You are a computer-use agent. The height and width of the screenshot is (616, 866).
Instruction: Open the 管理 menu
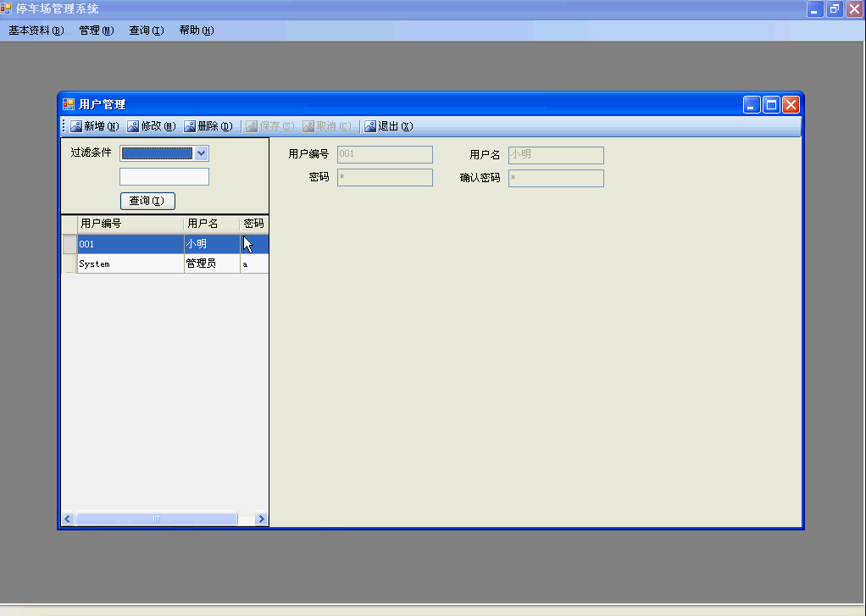point(96,31)
